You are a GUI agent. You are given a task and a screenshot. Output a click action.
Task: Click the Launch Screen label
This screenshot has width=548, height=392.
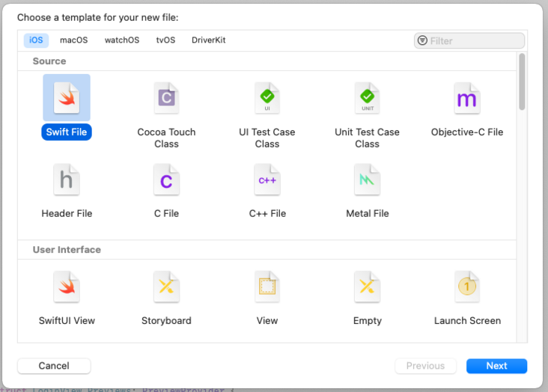pos(467,321)
